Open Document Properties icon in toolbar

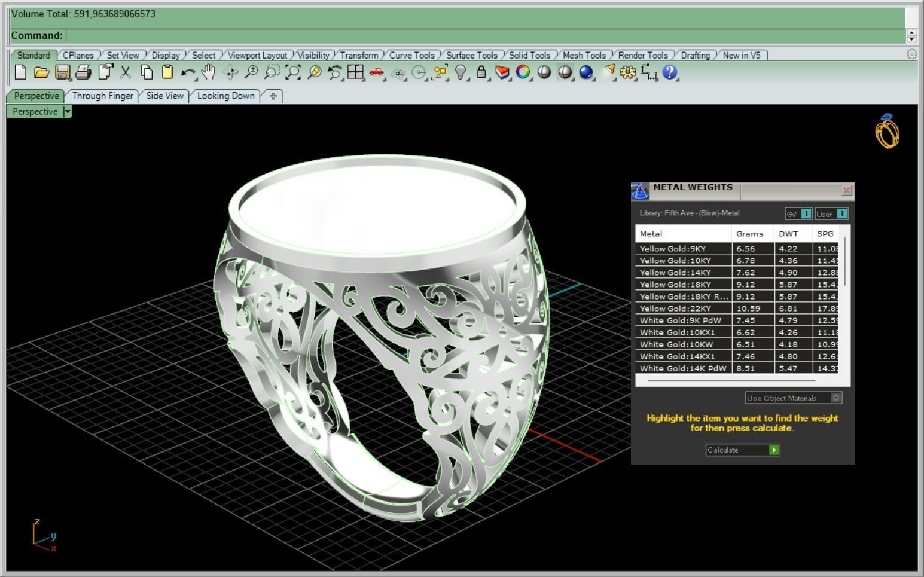click(x=105, y=72)
